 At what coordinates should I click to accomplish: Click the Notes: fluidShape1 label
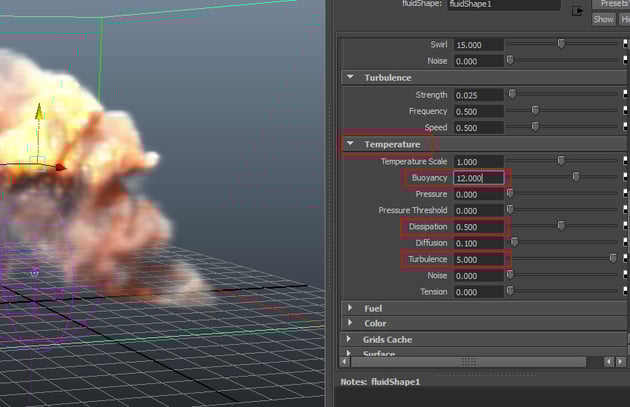coord(380,382)
